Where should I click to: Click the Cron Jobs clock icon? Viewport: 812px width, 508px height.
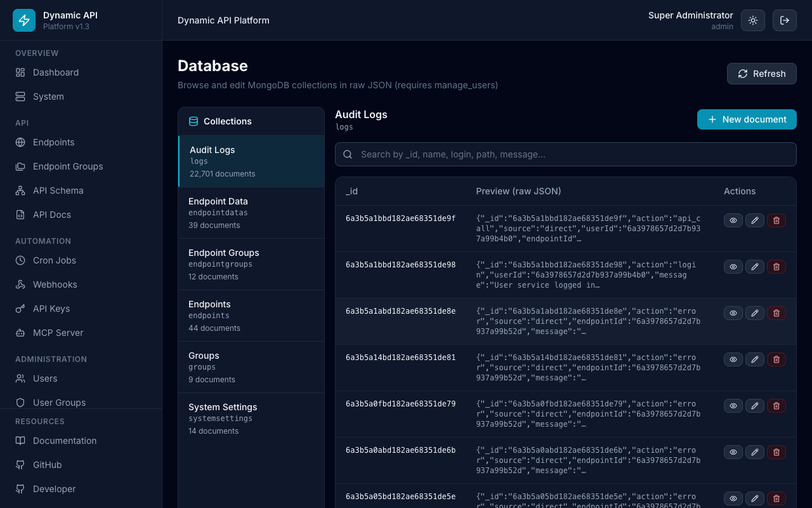pyautogui.click(x=20, y=260)
